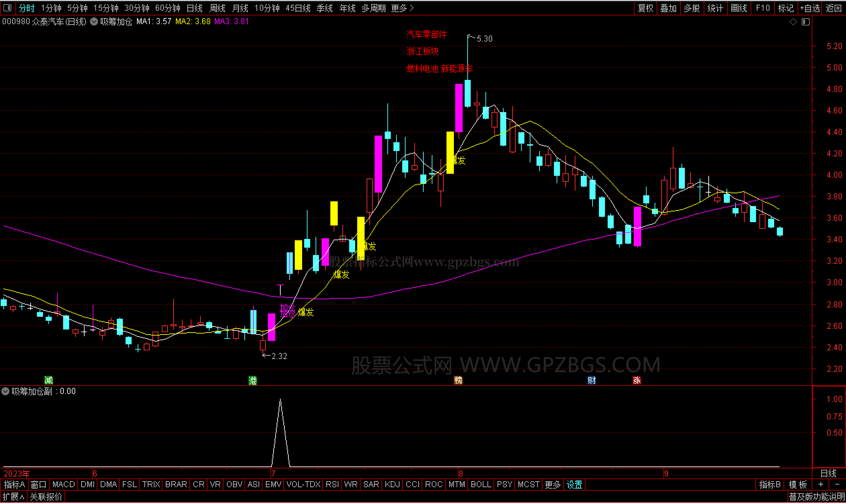The width and height of the screenshot is (846, 504).
Task: Expand 更多 periods at top
Action: point(402,8)
